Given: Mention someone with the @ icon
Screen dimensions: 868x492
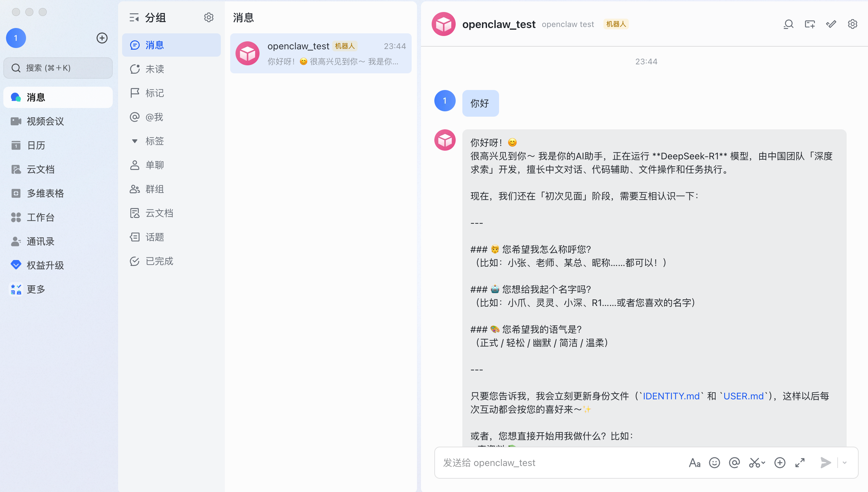Looking at the screenshot, I should click(x=735, y=463).
